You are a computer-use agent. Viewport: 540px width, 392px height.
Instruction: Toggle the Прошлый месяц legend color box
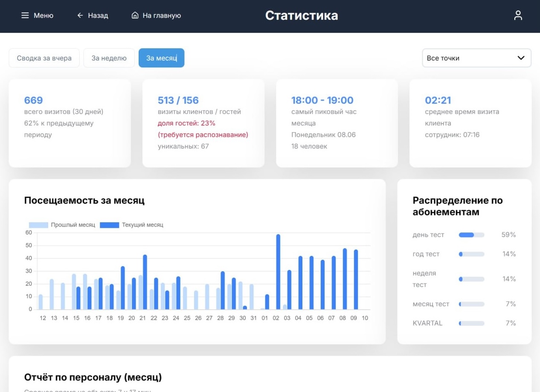[38, 225]
